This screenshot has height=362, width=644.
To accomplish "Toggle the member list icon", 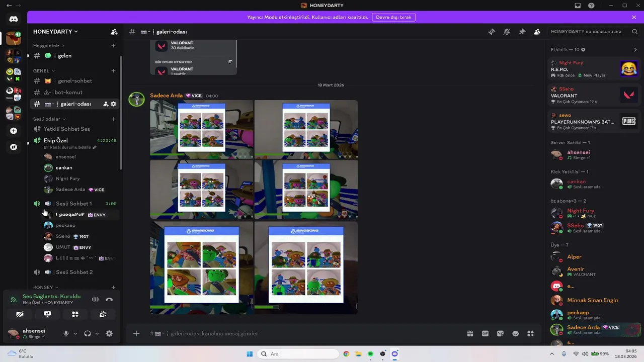I will pos(537,32).
